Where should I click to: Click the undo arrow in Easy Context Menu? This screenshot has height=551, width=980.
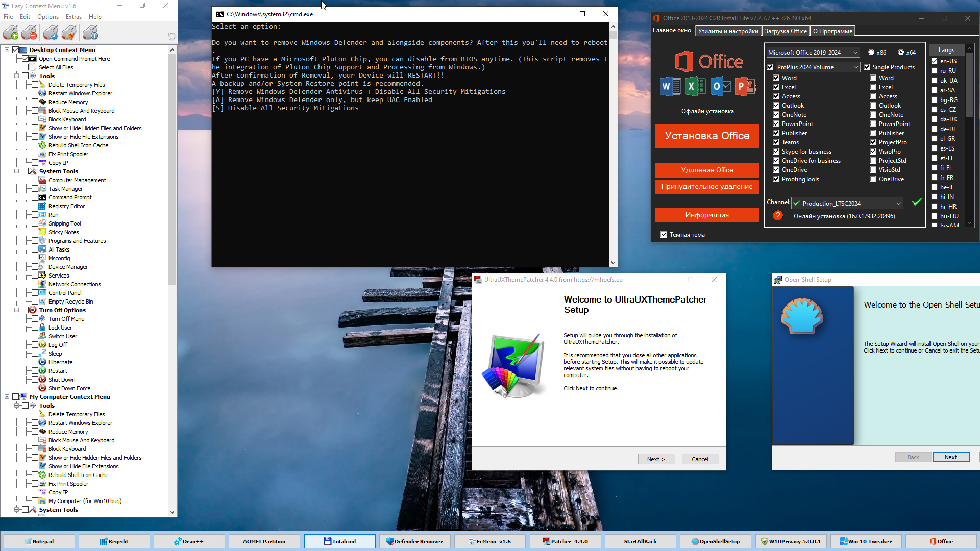pos(171,36)
